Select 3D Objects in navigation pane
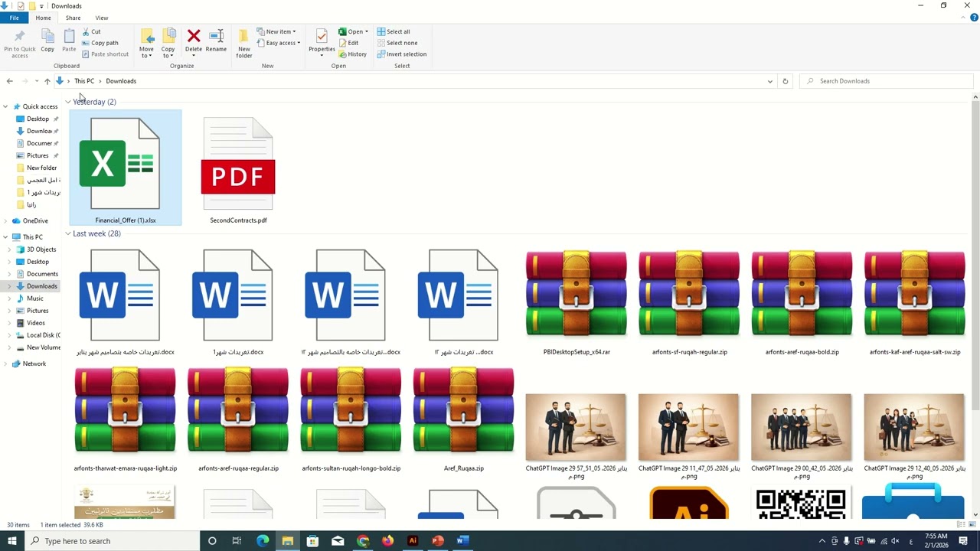Screen dimensions: 980x551 (x=41, y=249)
